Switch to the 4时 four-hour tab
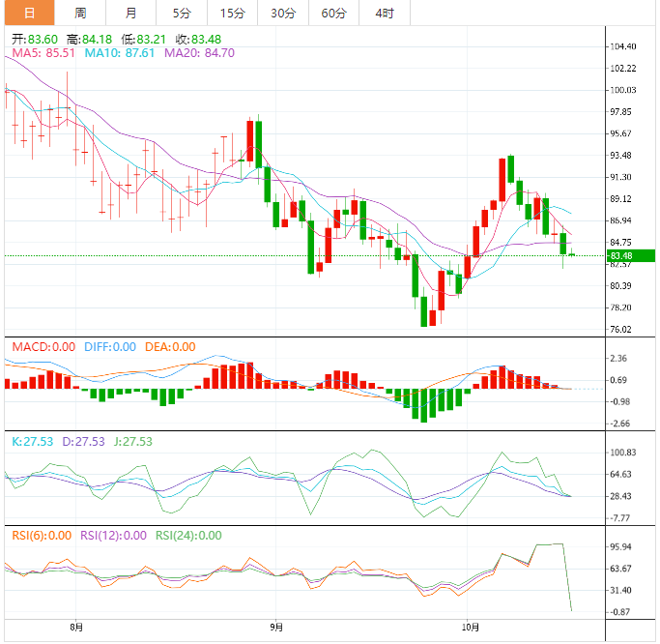 384,13
